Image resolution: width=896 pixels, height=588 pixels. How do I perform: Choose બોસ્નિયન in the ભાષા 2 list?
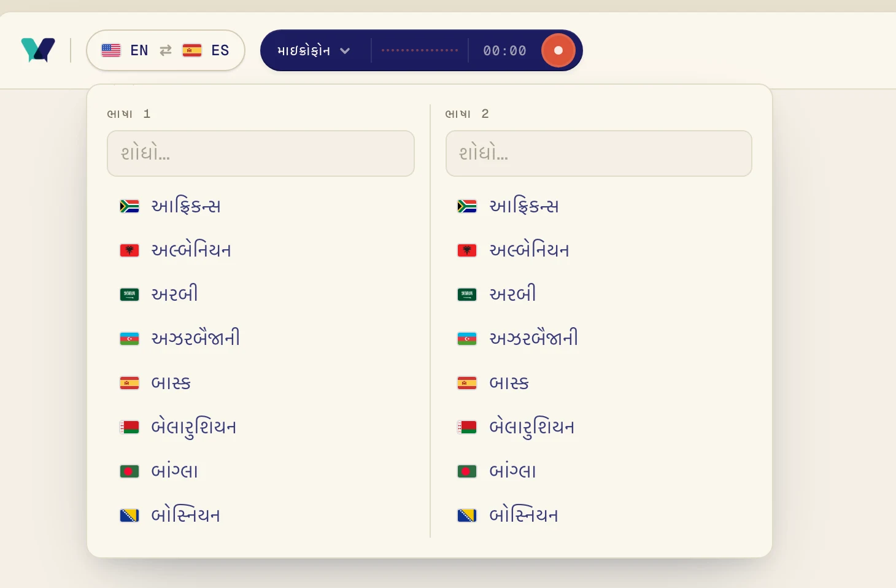tap(599, 516)
